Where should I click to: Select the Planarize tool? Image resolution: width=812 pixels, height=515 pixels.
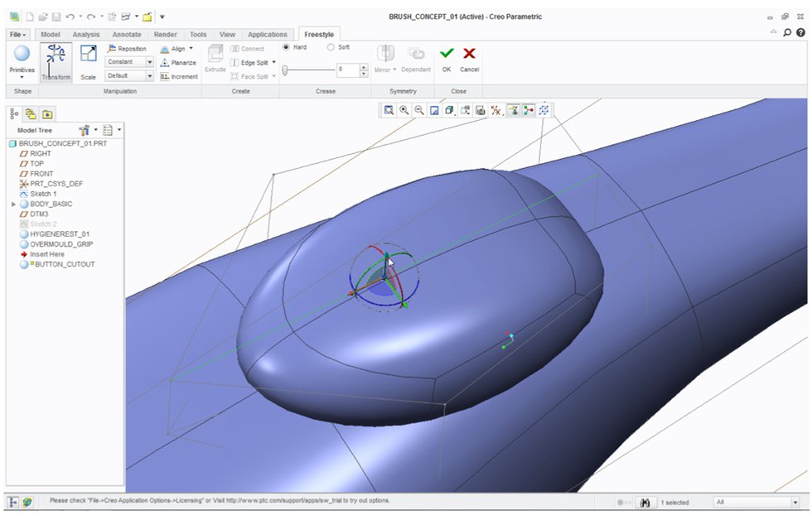pos(176,61)
